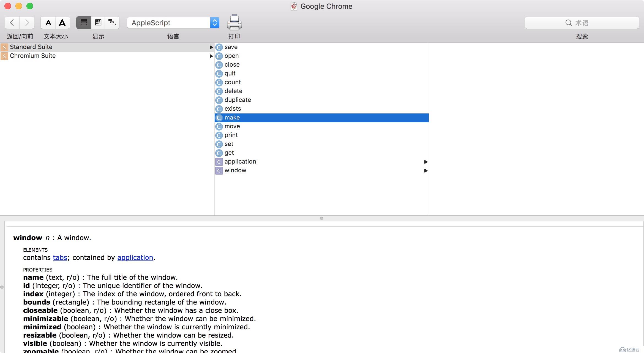Click the plain text display icon

(x=84, y=22)
